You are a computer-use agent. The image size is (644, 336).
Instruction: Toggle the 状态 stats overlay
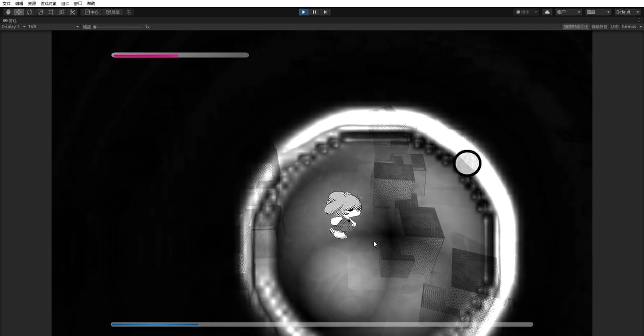pyautogui.click(x=614, y=27)
